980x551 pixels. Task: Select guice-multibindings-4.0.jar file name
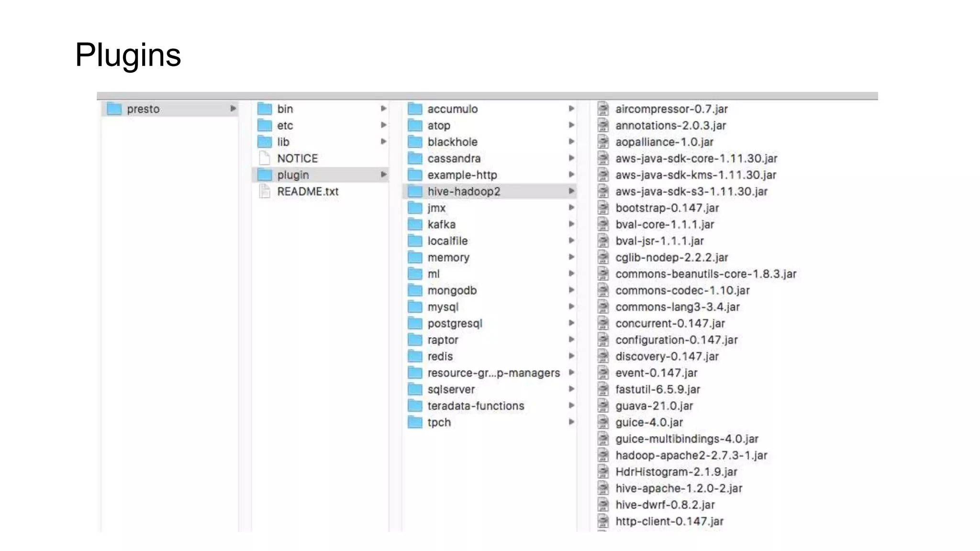click(x=687, y=439)
